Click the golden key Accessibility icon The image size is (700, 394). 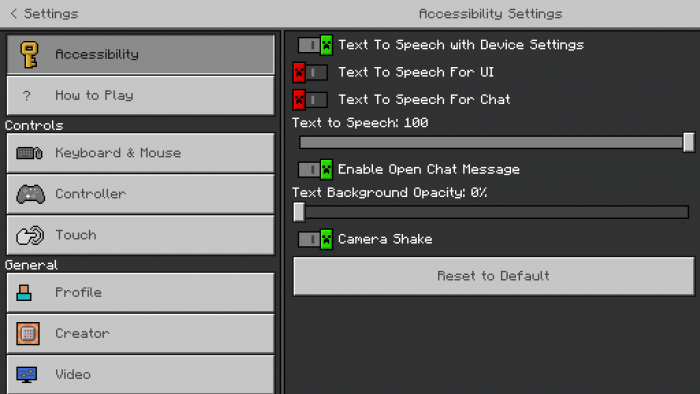tap(29, 54)
